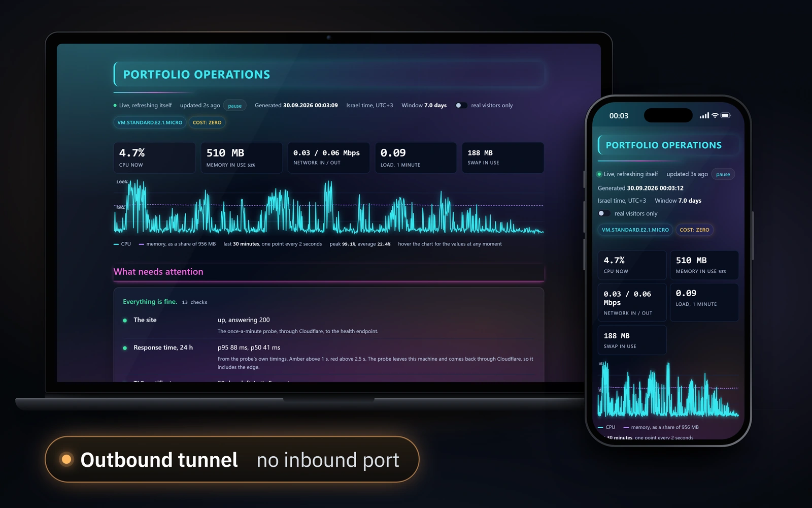This screenshot has width=812, height=508.
Task: Toggle real visitors only on the phone
Action: pyautogui.click(x=604, y=213)
